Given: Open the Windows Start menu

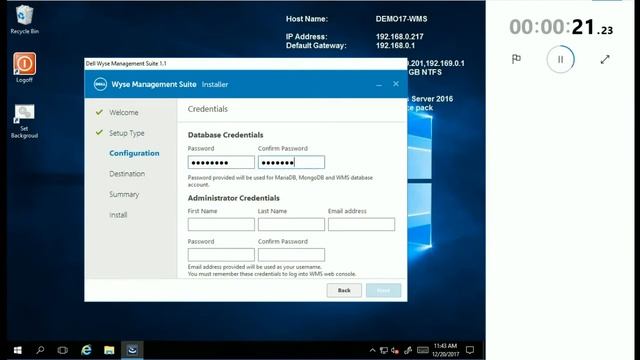Looking at the screenshot, I should [x=18, y=350].
